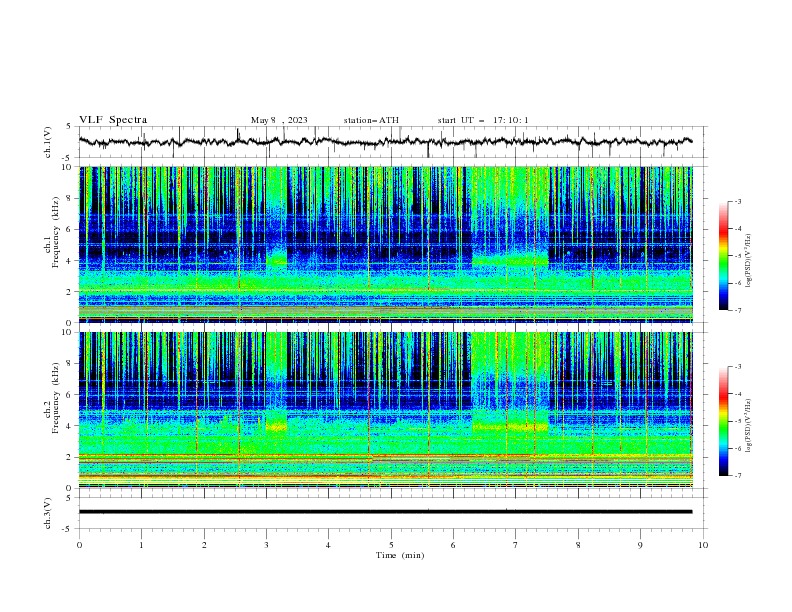This screenshot has height=612, width=792.
Task: Click time axis tick label "3"
Action: pos(266,545)
